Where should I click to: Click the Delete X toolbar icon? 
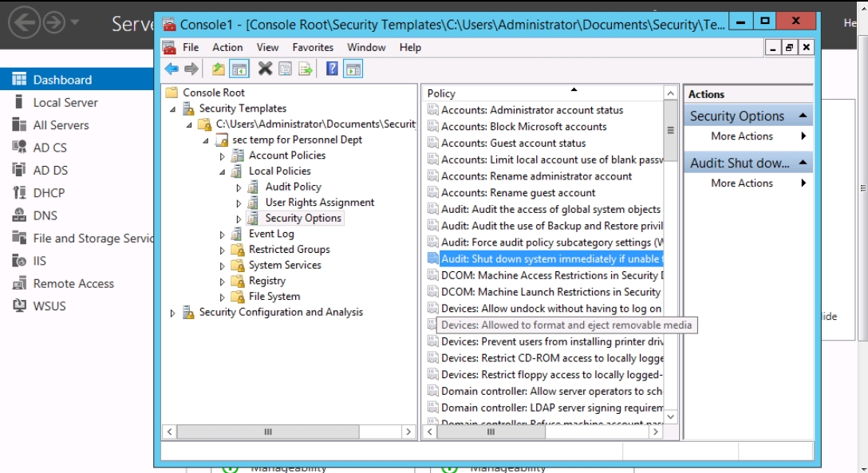(265, 69)
